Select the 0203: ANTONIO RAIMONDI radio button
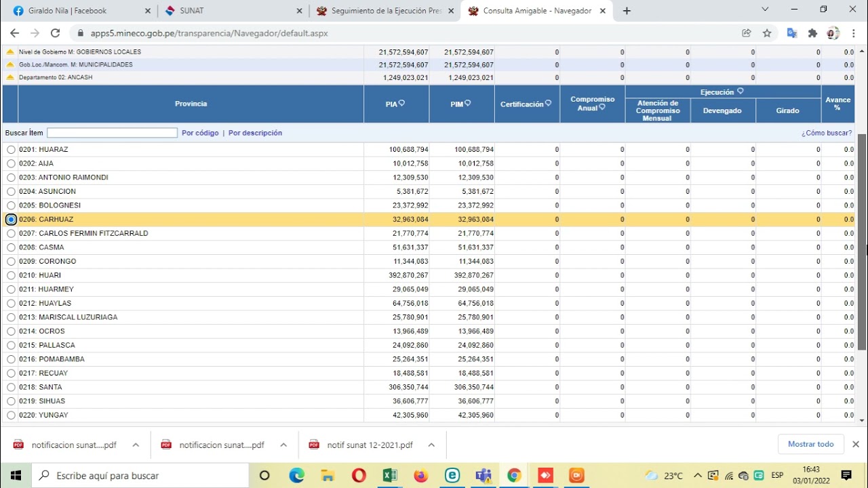 [x=11, y=178]
